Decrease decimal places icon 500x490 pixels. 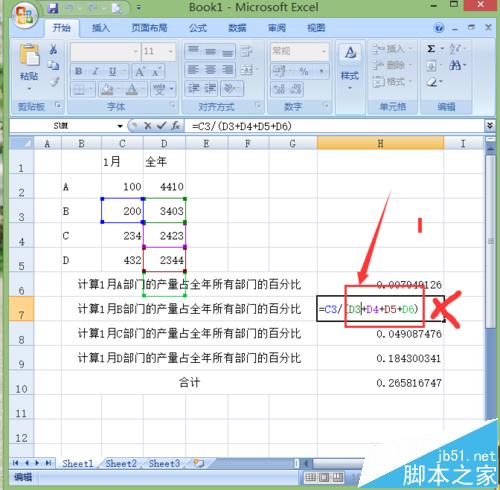coord(296,89)
